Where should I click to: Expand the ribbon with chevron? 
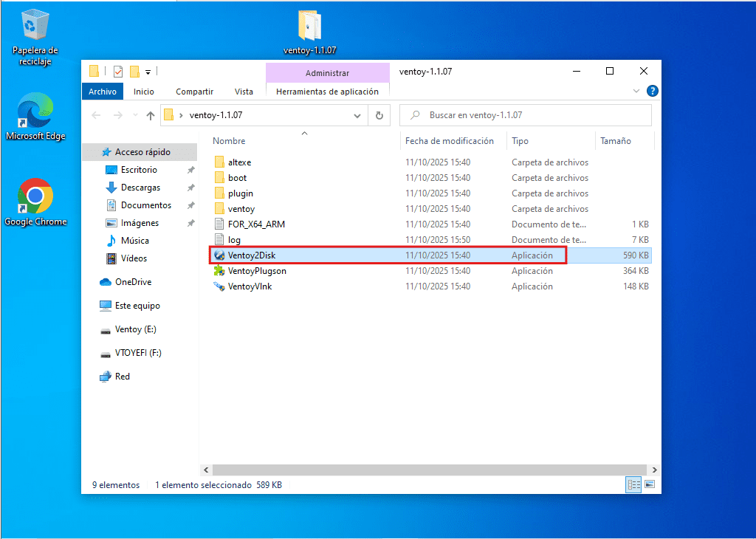click(x=637, y=92)
